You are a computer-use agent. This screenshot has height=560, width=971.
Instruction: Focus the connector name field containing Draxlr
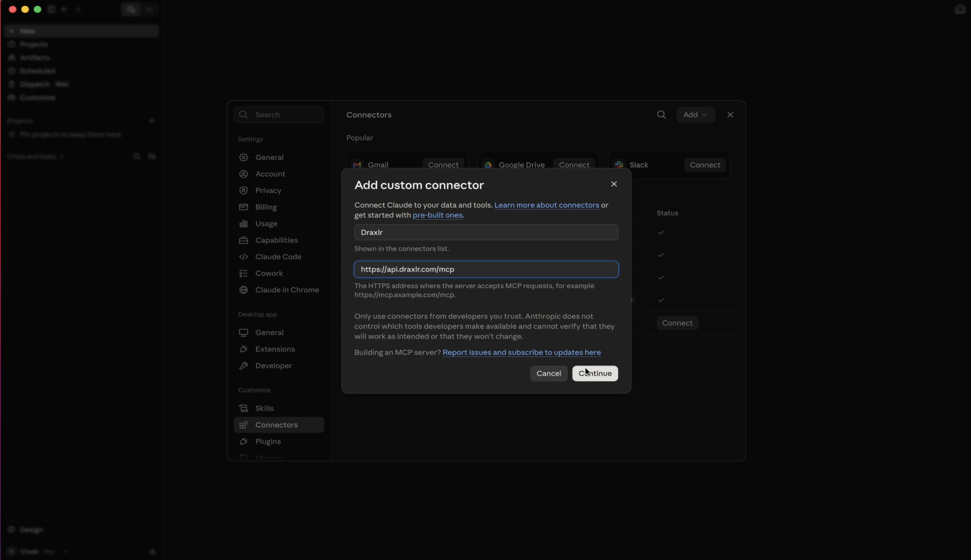pos(486,232)
